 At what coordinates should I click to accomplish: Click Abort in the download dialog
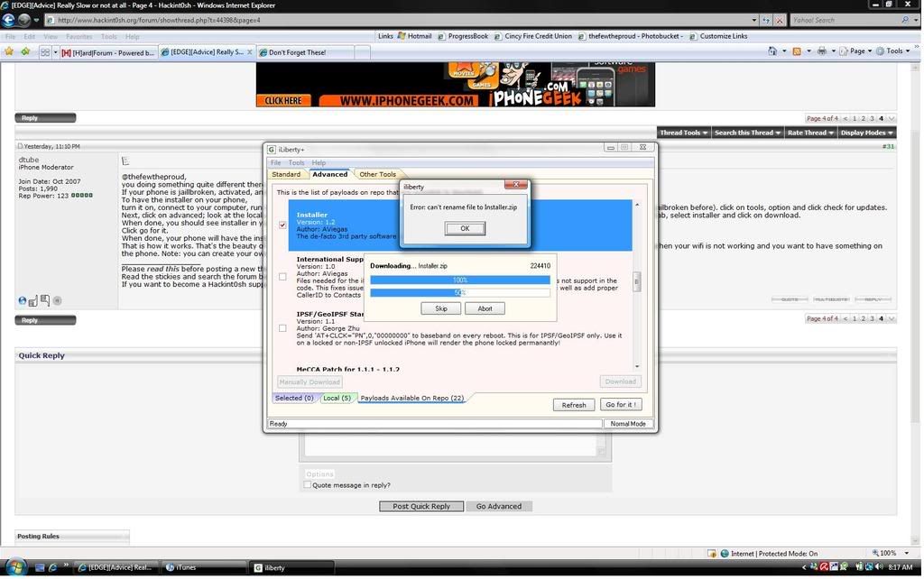coord(485,308)
